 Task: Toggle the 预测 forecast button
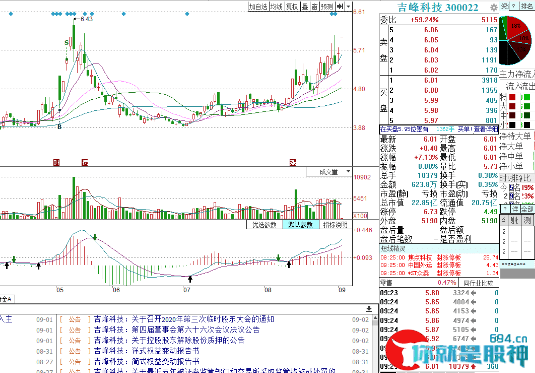(327, 6)
